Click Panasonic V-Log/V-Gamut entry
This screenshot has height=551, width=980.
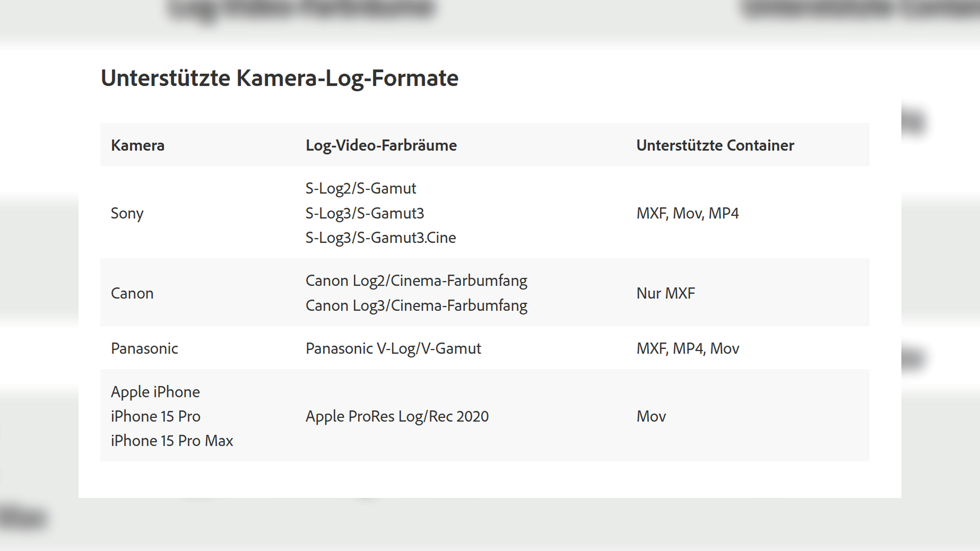(x=393, y=348)
